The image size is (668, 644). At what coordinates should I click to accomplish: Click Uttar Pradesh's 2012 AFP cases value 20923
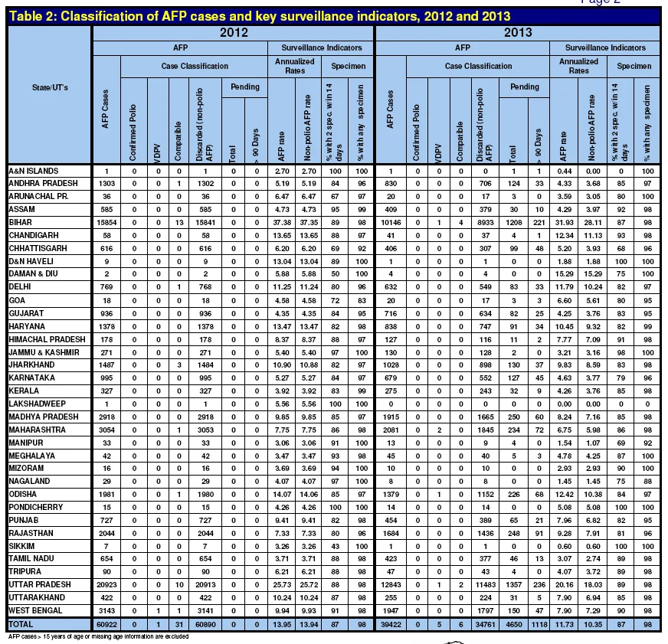pyautogui.click(x=106, y=585)
